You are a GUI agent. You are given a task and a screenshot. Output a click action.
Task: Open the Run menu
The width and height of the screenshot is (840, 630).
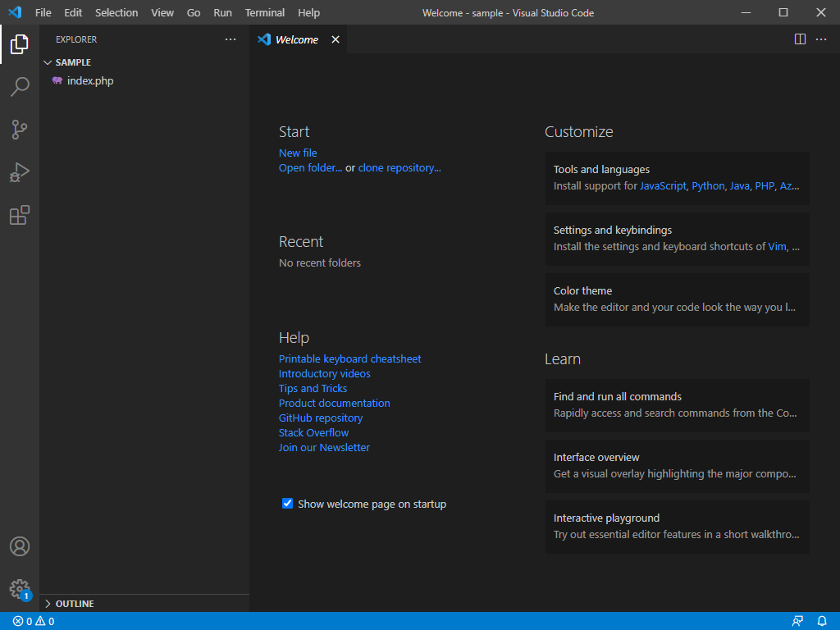point(222,13)
